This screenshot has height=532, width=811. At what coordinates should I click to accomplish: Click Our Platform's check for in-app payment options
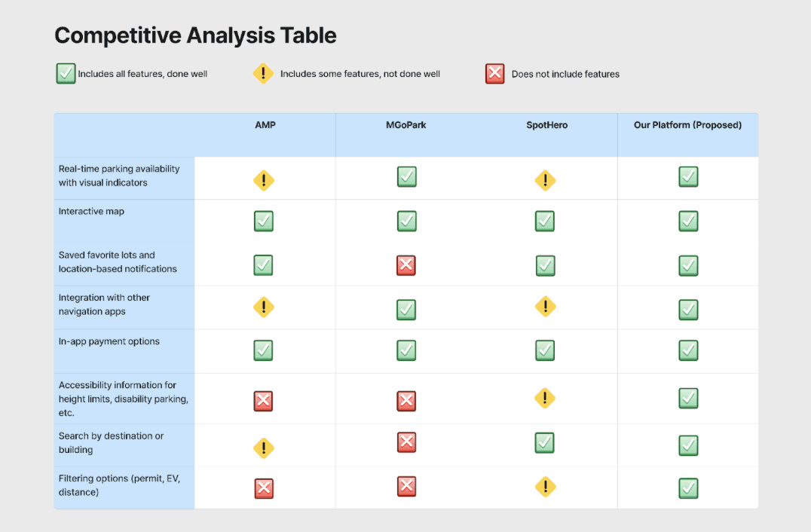[688, 350]
